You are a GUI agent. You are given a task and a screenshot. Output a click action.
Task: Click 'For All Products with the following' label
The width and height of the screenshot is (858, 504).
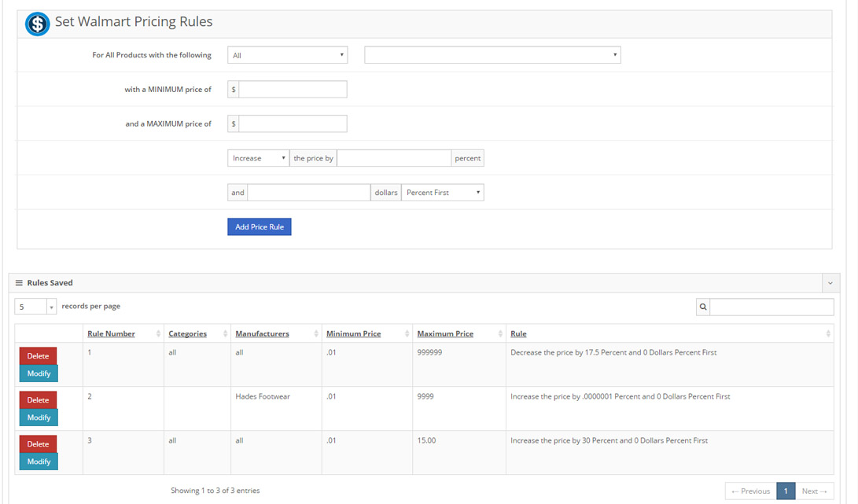pyautogui.click(x=152, y=55)
